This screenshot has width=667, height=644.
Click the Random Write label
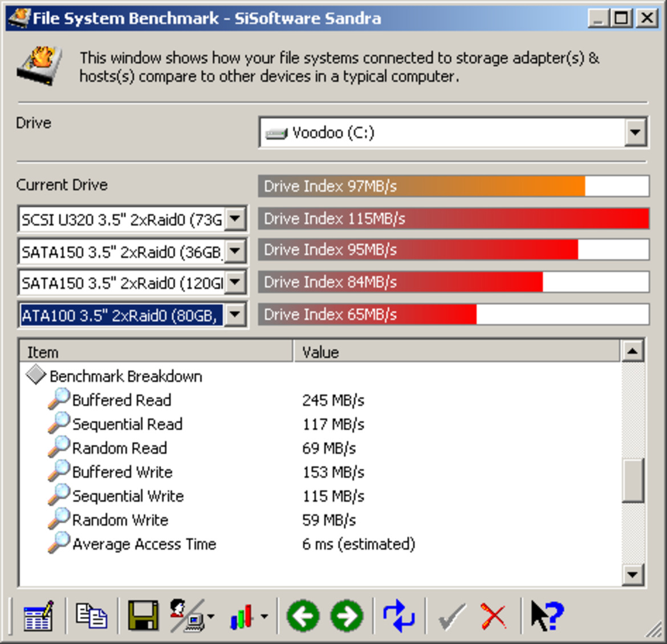tap(120, 520)
